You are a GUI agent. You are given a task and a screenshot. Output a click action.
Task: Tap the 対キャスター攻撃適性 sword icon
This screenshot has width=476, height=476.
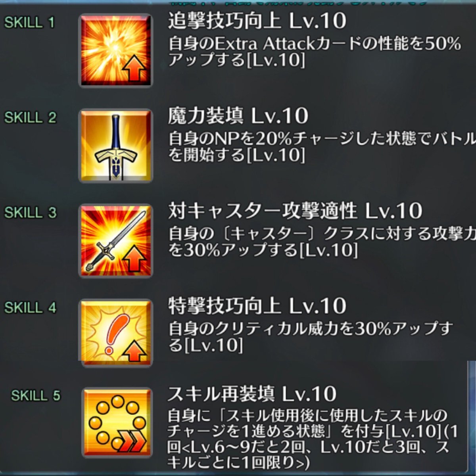coord(116,241)
